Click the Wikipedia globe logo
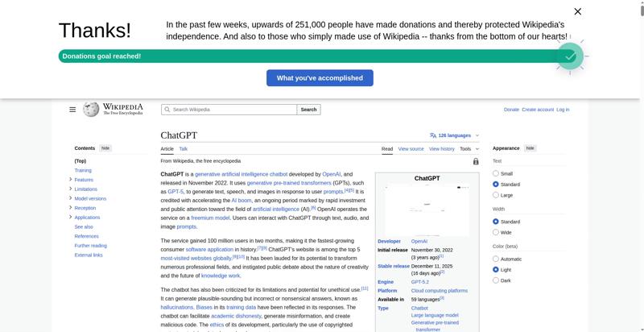This screenshot has height=332, width=644. coord(91,110)
